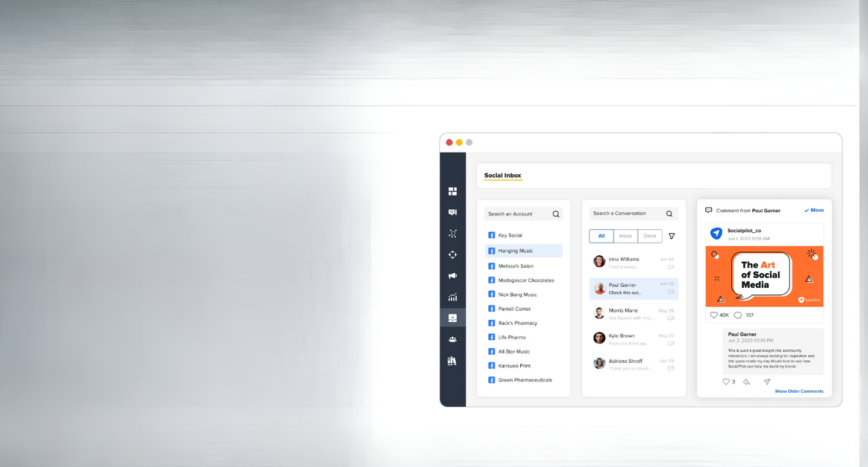
Task: Open the content library books icon
Action: pos(452,361)
